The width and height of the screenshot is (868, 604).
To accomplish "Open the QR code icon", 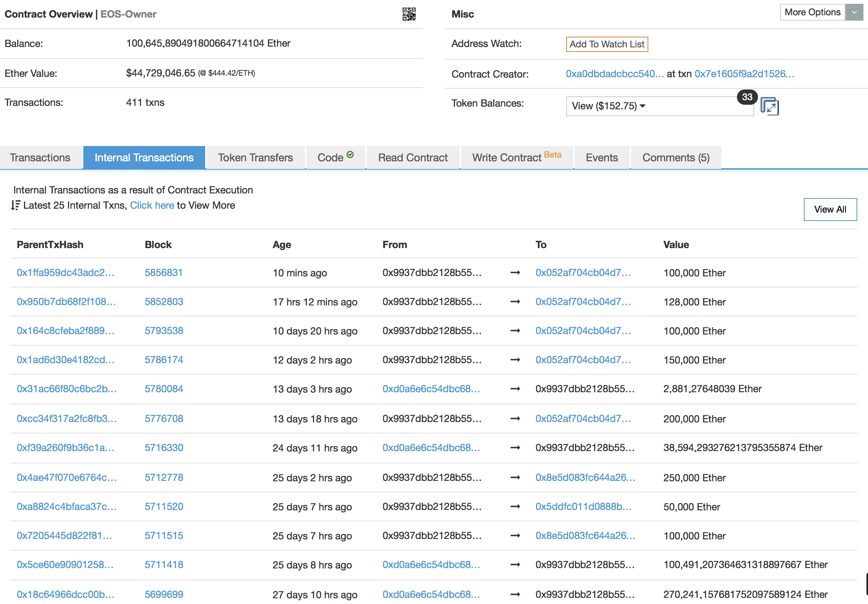I will [x=409, y=14].
